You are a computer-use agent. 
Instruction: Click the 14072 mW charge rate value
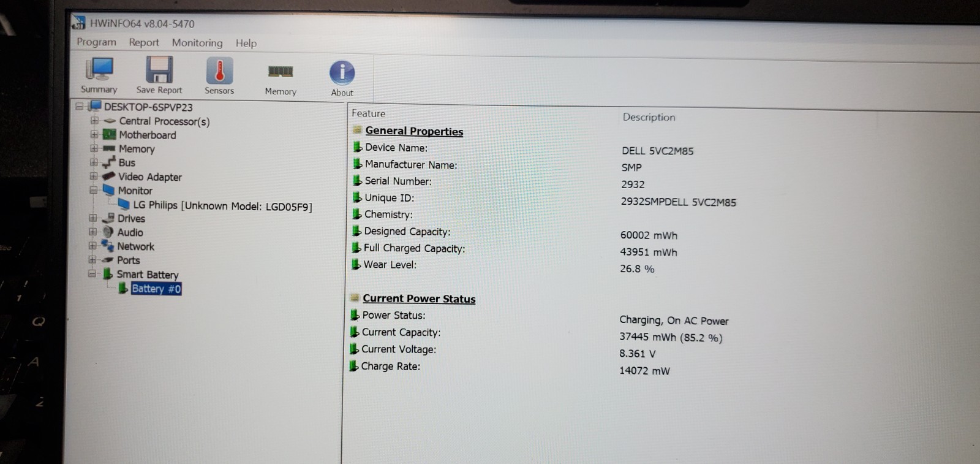644,371
